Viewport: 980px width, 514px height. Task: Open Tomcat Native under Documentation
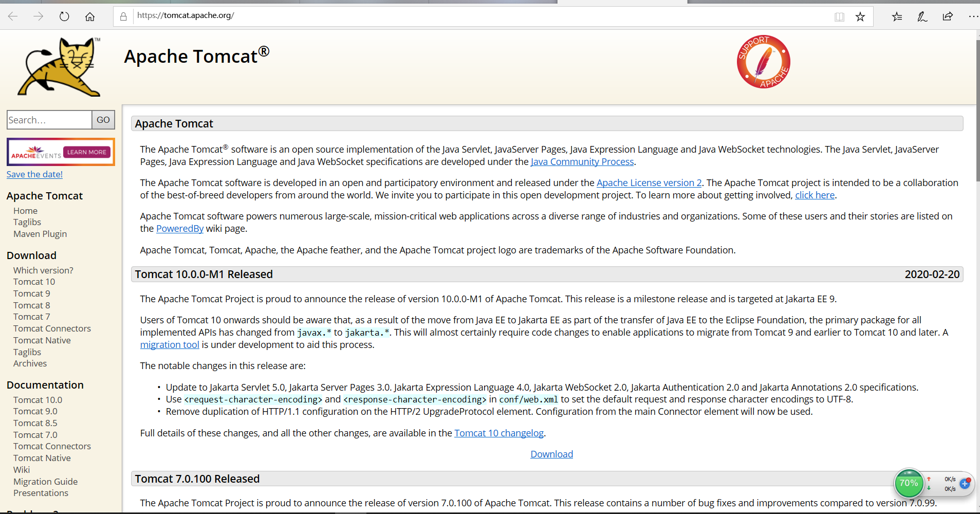[42, 458]
